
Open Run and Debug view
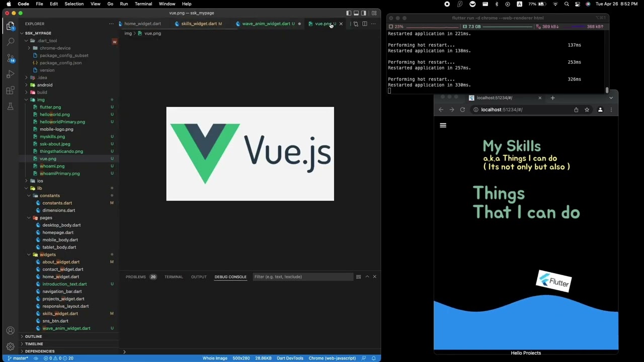tap(10, 74)
